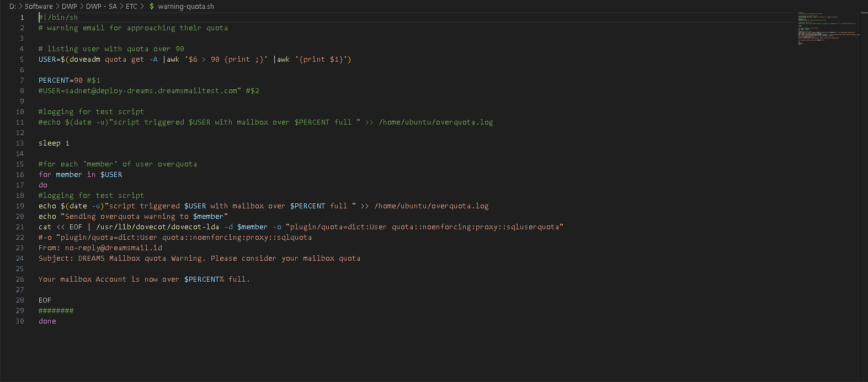Place cursor on the sleep 1 command
This screenshot has height=382, width=868.
click(54, 143)
